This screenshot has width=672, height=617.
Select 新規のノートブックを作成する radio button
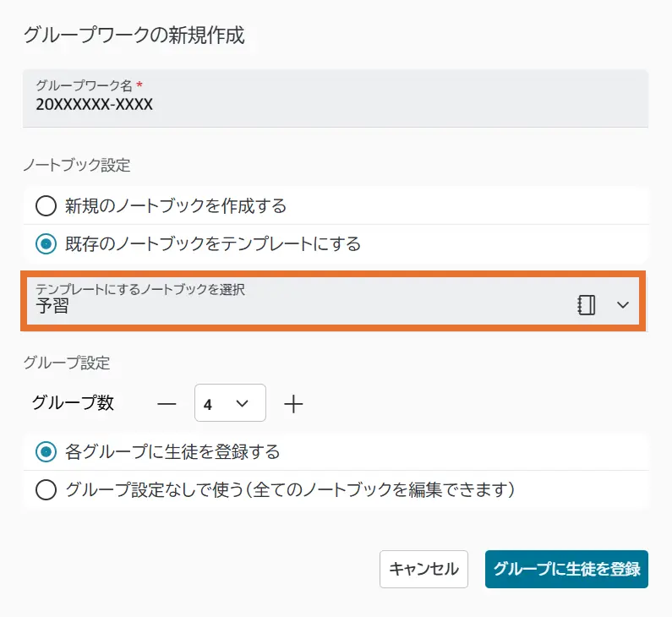coord(46,205)
